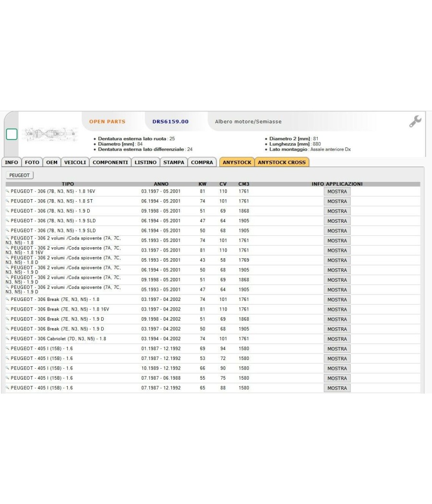432x504 pixels.
Task: Click MOSTRA for 306 2 volumi 1.8 16V row
Action: click(337, 251)
